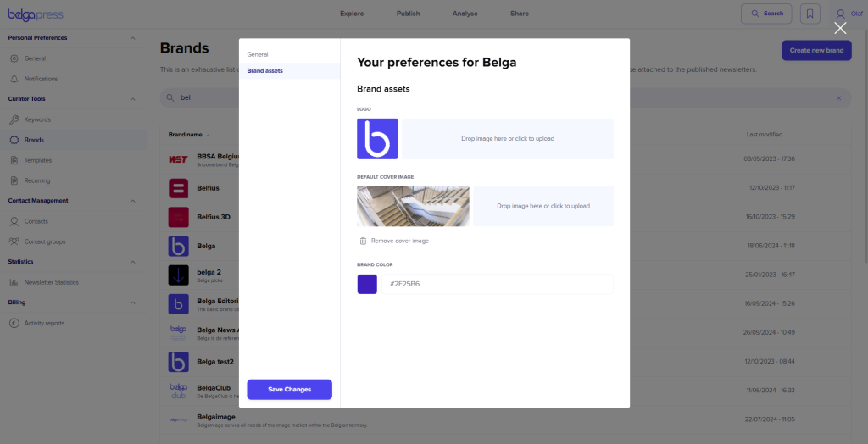Click the brand color swatch

click(x=367, y=285)
